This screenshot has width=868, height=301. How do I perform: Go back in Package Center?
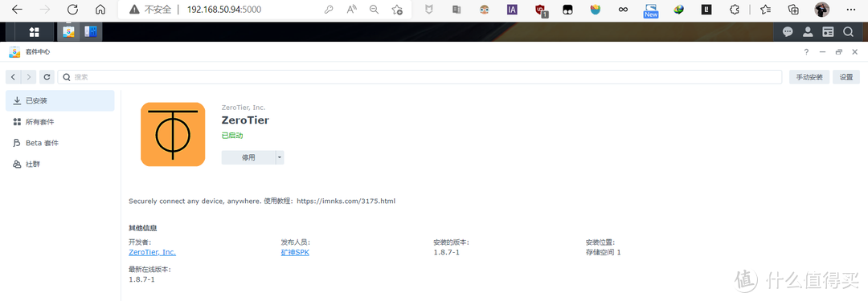[14, 78]
